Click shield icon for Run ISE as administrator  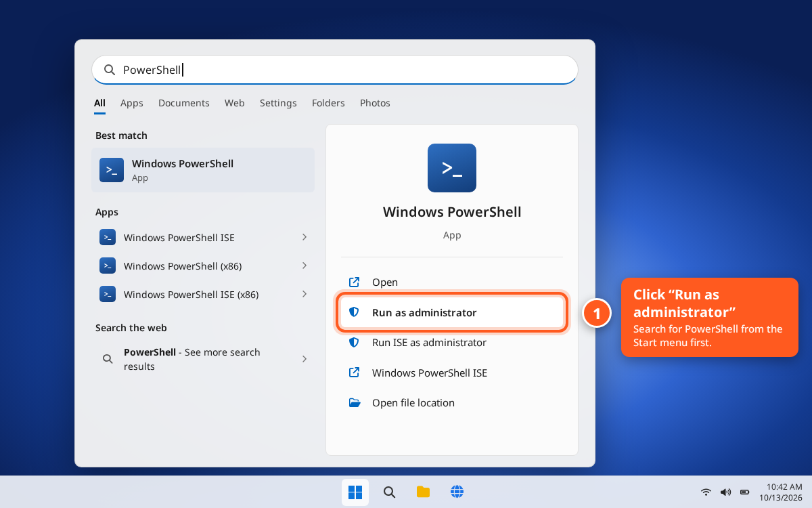(x=354, y=342)
